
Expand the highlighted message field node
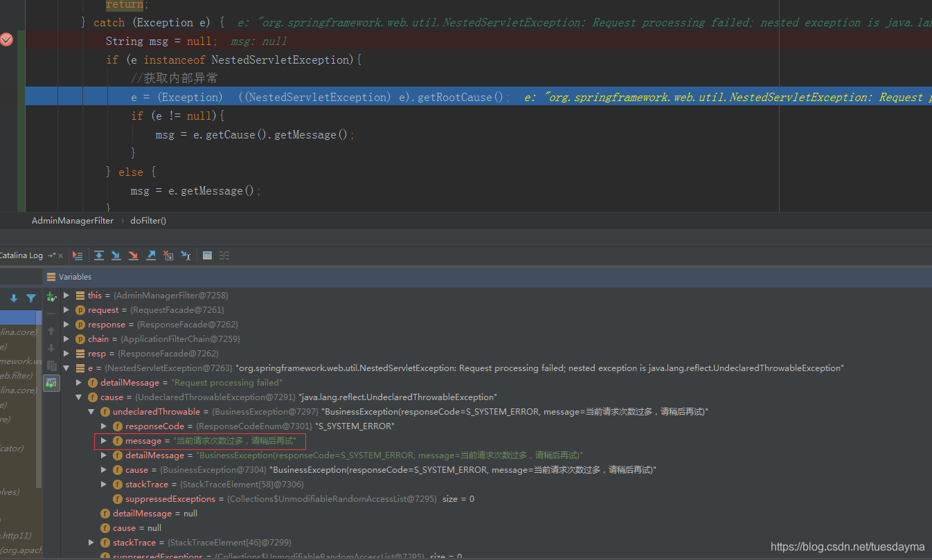(104, 441)
